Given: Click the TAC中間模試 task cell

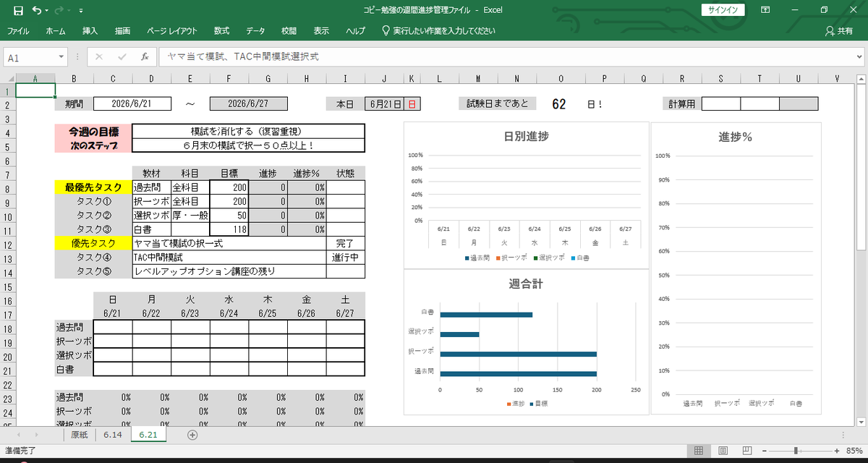Looking at the screenshot, I should pos(229,258).
